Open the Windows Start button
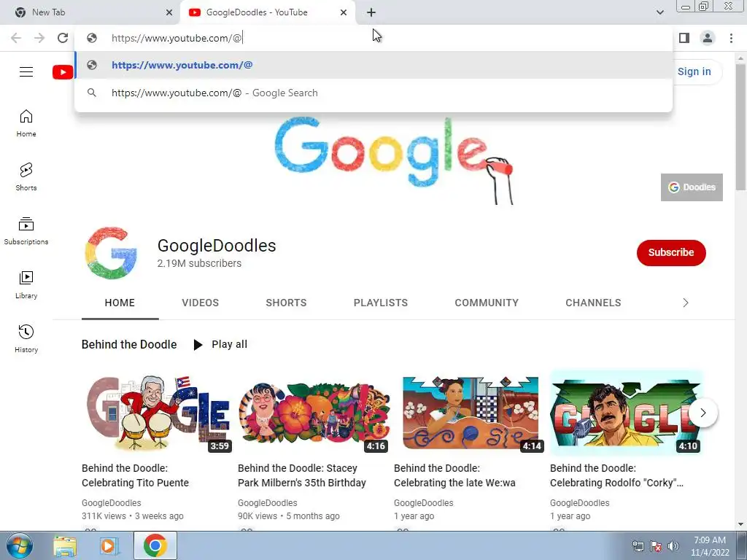 point(19,545)
